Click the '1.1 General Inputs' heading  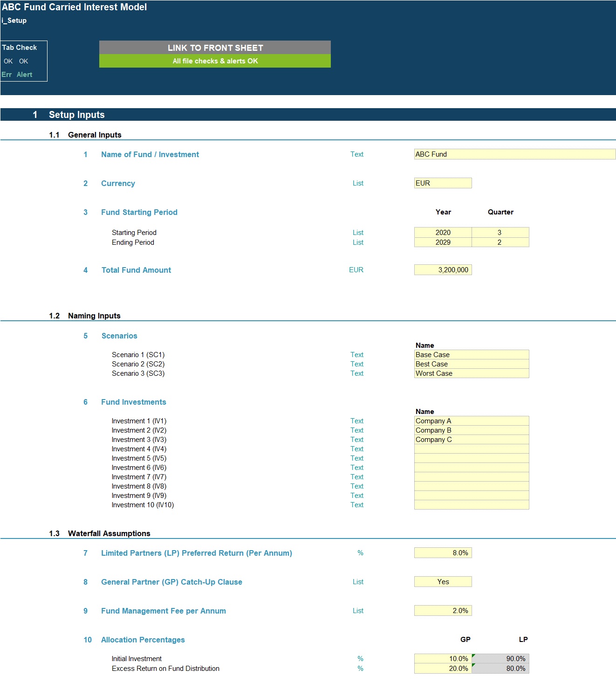point(85,135)
